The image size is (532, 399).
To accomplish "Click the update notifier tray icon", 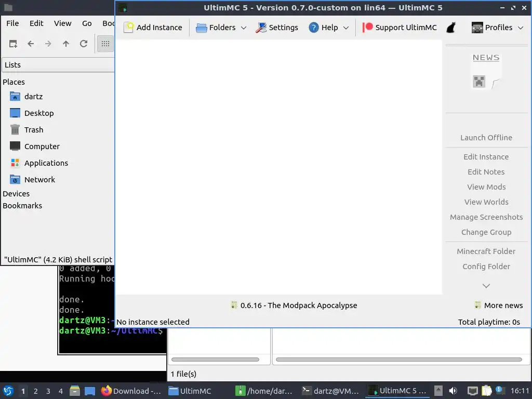I will click(499, 390).
